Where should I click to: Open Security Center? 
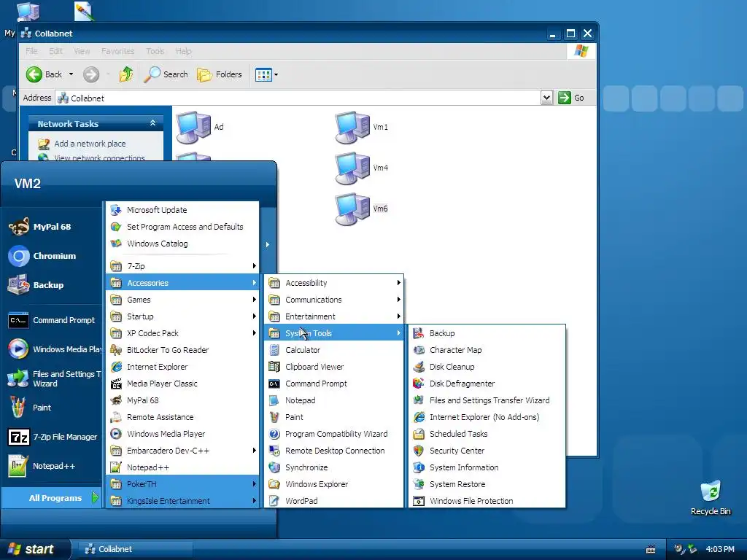[x=487, y=451]
